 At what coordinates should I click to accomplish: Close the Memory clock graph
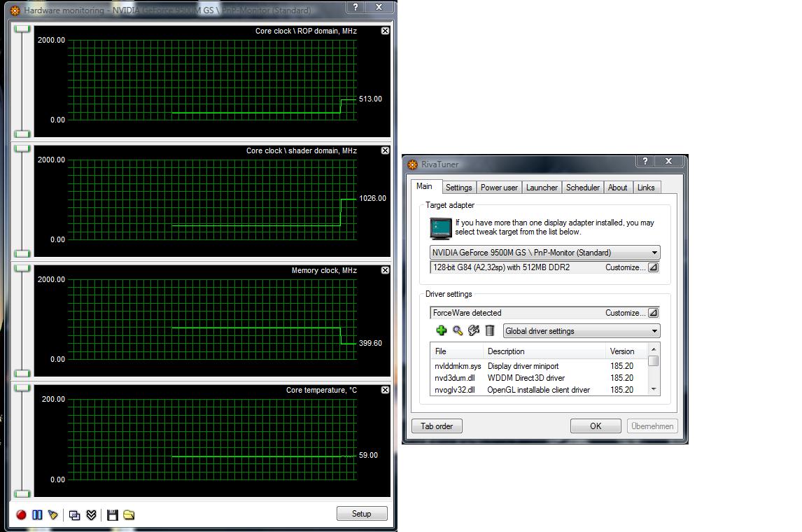[x=385, y=271]
